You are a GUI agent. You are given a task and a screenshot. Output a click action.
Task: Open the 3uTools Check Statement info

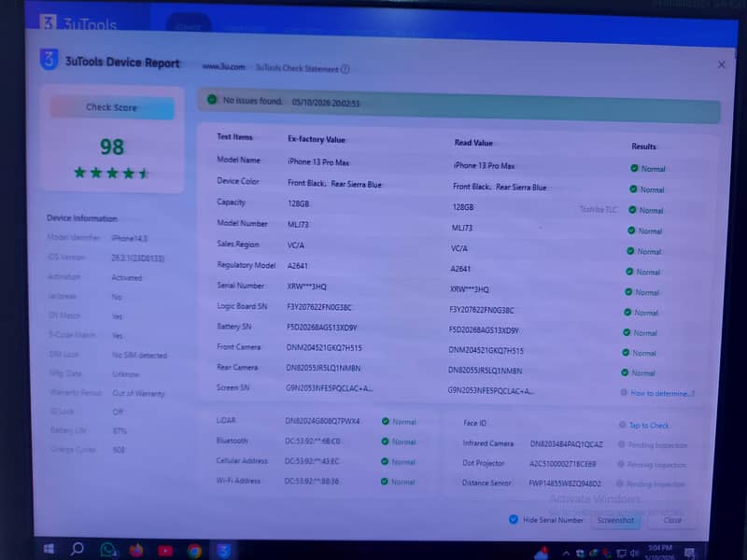pyautogui.click(x=297, y=68)
